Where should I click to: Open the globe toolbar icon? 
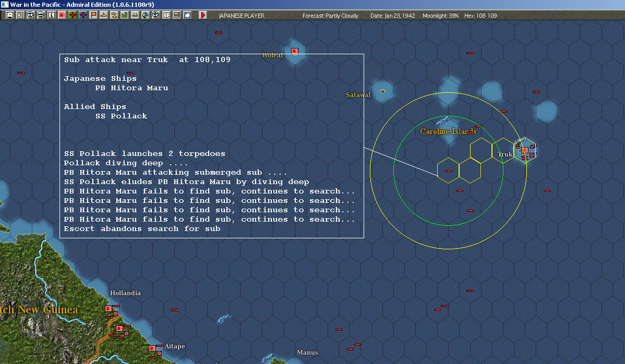[x=146, y=15]
